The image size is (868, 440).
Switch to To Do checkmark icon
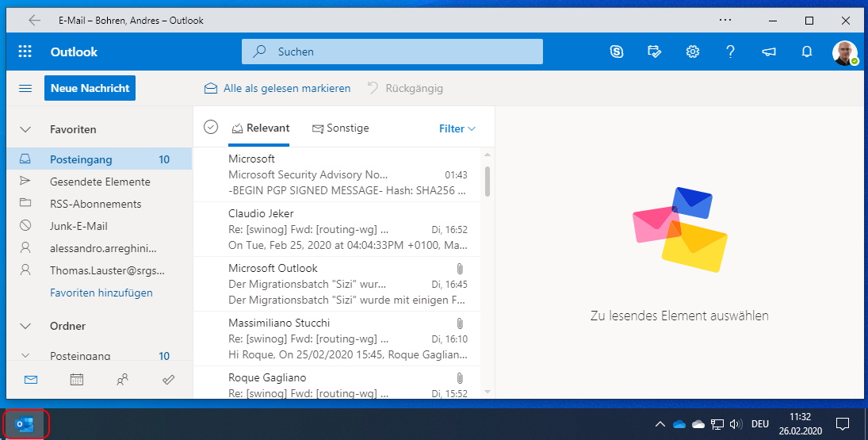coord(168,380)
